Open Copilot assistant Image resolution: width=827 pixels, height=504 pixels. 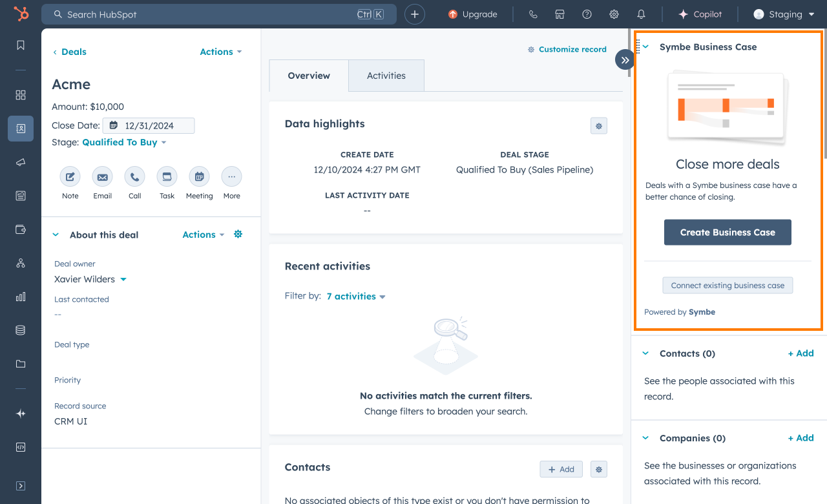pos(700,14)
